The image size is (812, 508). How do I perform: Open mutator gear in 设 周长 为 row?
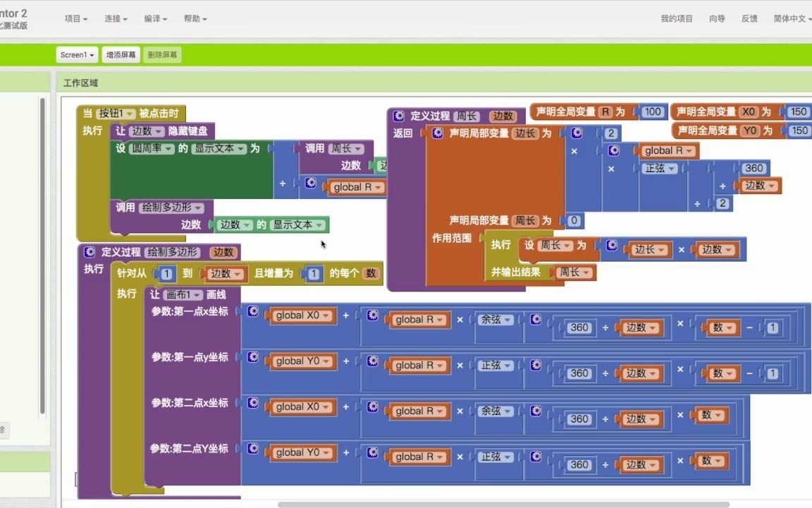[x=611, y=246]
